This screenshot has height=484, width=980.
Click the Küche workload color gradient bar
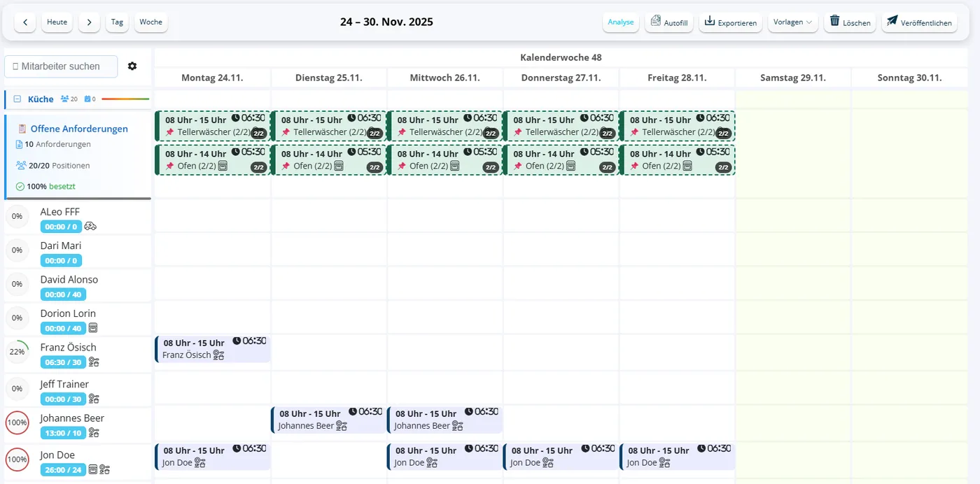[125, 99]
